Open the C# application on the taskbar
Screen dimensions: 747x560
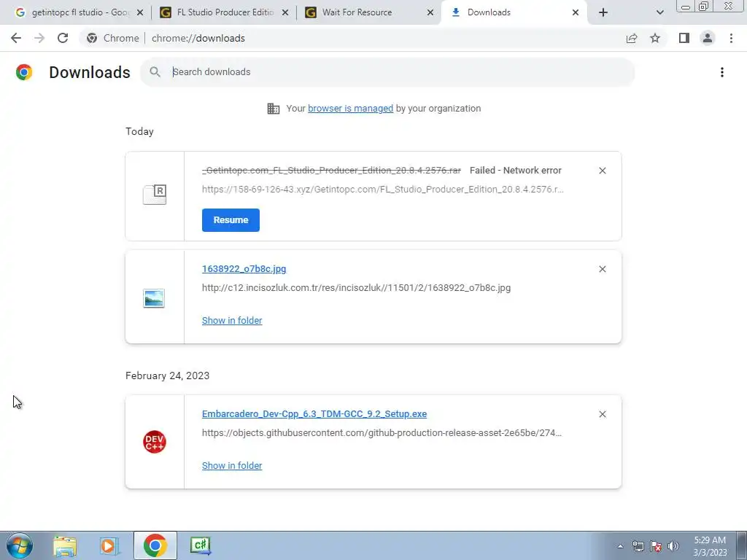click(x=200, y=545)
